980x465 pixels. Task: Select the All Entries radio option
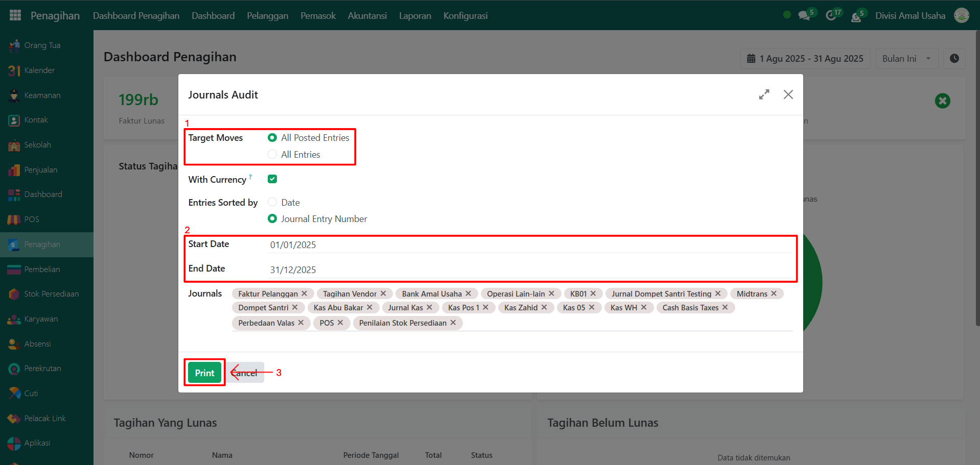[x=272, y=154]
